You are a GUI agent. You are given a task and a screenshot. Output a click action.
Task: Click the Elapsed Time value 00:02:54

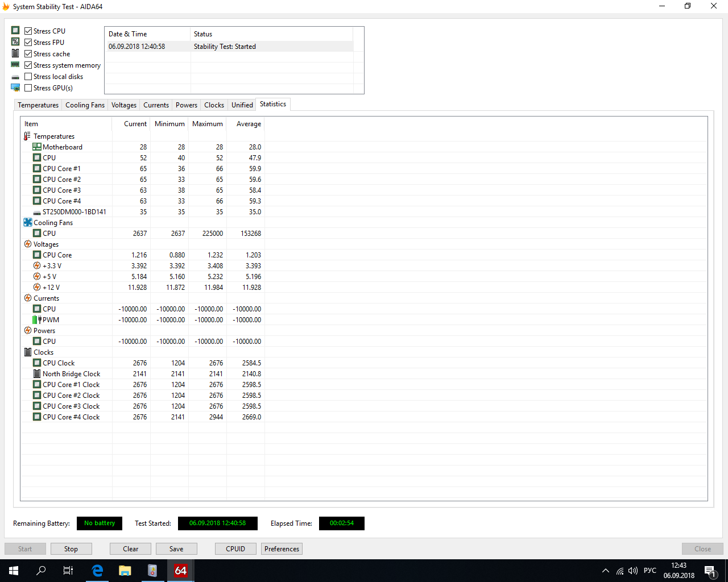click(342, 523)
